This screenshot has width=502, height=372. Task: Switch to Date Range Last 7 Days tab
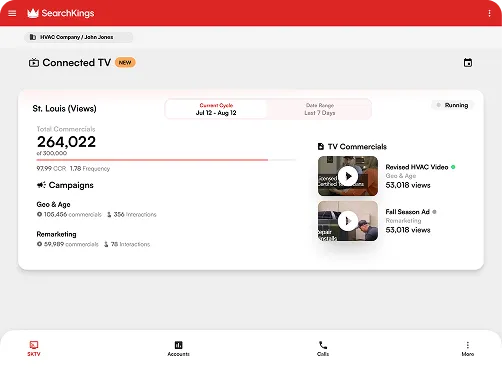(319, 109)
